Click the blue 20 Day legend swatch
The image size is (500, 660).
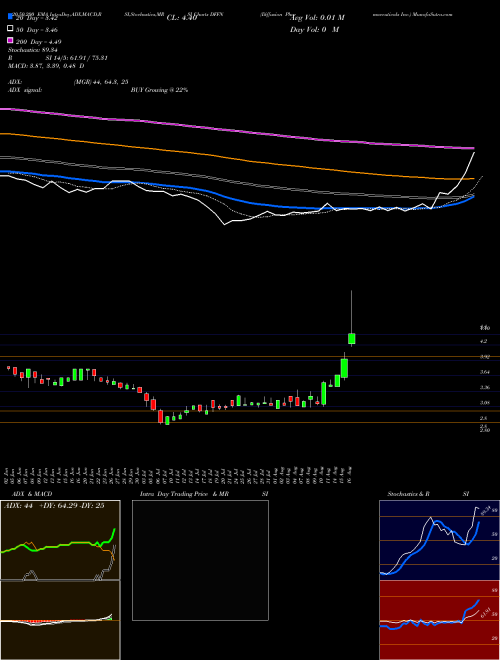10,17
